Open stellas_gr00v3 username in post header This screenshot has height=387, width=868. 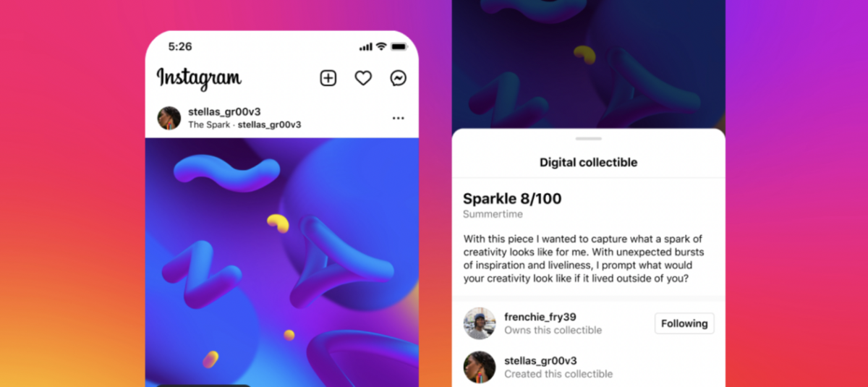click(224, 111)
